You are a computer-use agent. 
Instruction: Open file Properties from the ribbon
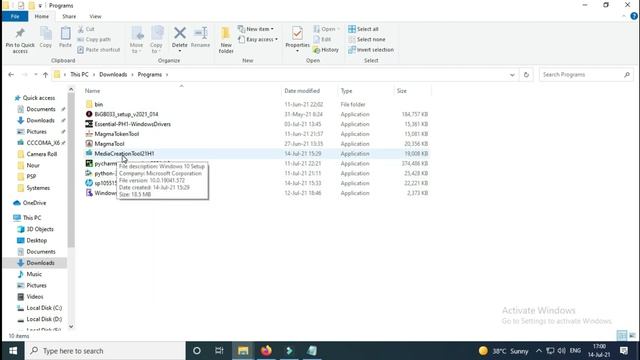pos(297,39)
